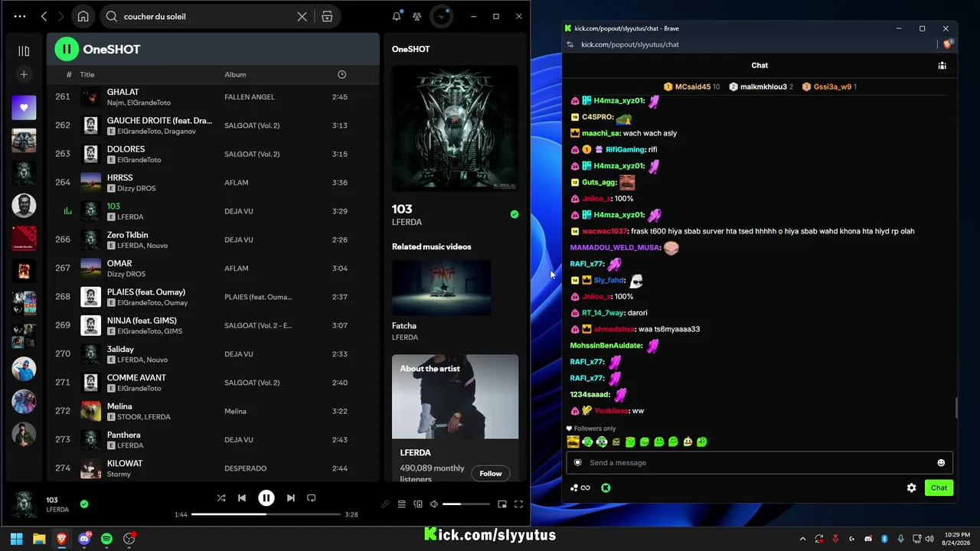This screenshot has width=980, height=551.
Task: Send the message with the green Chat button
Action: [x=939, y=487]
